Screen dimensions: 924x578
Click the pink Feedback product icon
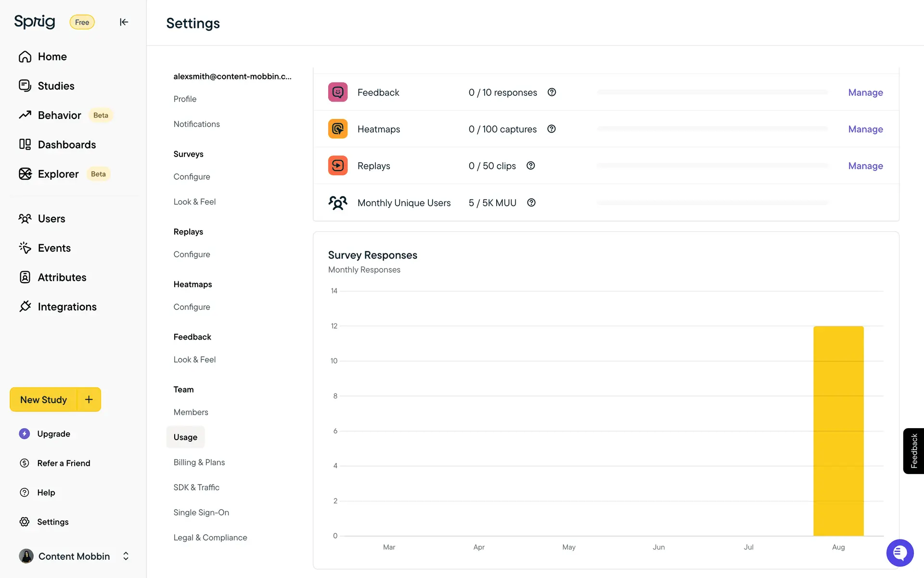(338, 92)
